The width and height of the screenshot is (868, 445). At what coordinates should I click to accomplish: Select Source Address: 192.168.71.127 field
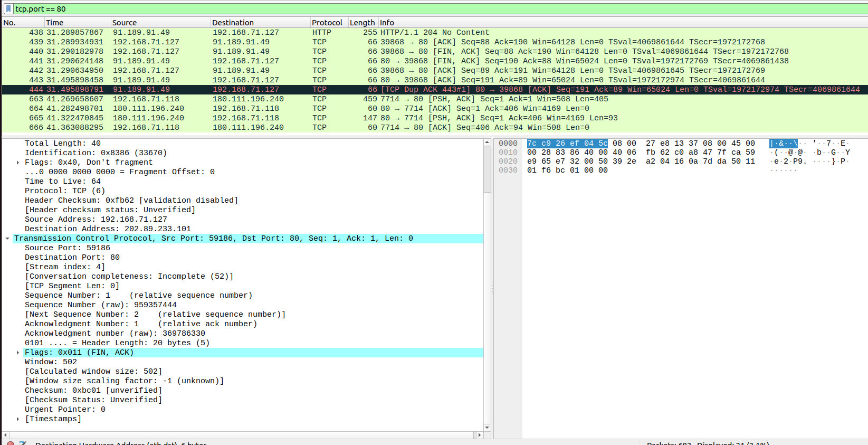(x=96, y=219)
